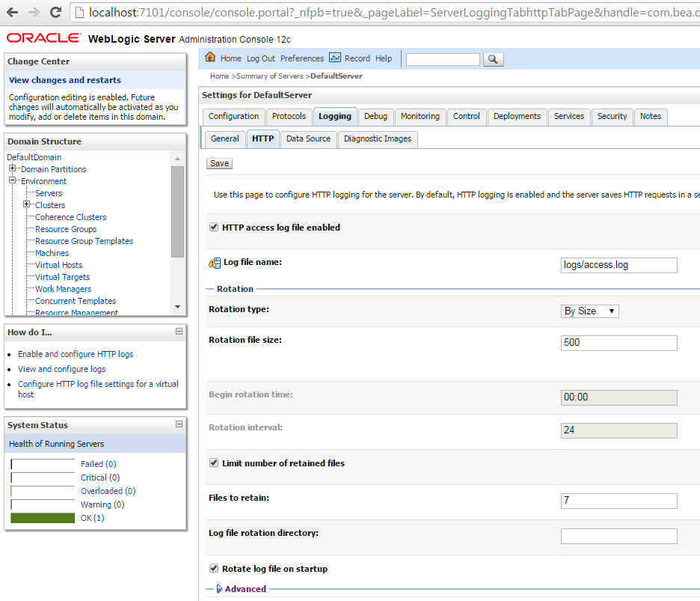Image resolution: width=700 pixels, height=601 pixels.
Task: Select Machines tree item
Action: coord(52,253)
